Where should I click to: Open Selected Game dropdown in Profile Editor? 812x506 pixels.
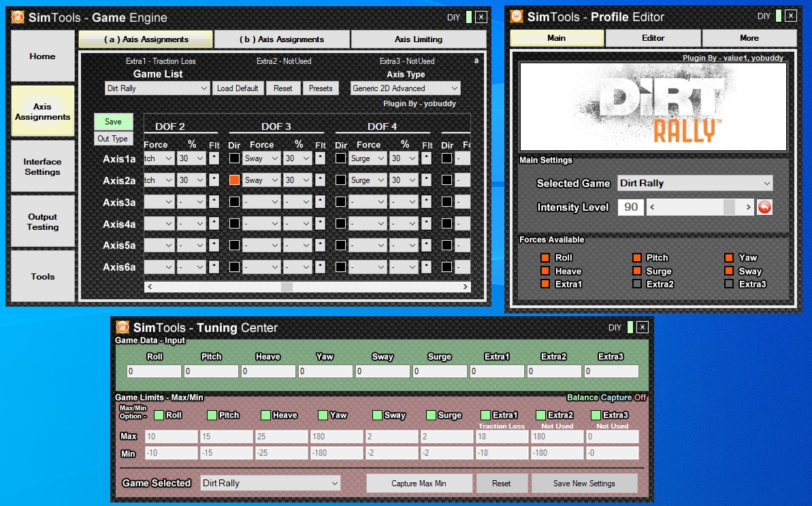pos(695,183)
